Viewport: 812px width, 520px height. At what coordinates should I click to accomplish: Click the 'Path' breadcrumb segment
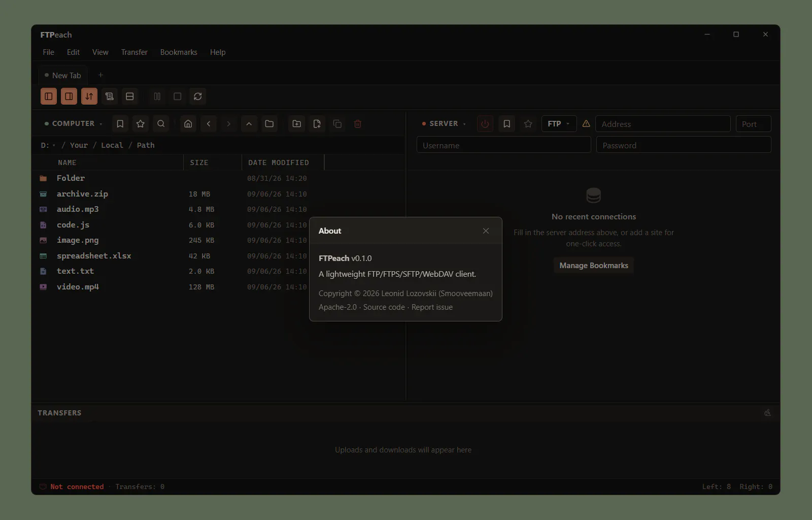click(x=146, y=145)
